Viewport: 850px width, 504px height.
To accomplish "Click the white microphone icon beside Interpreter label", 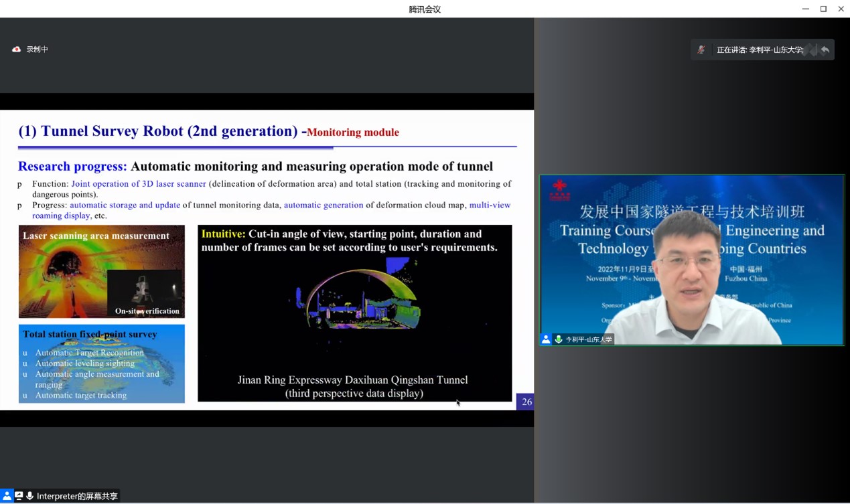I will (x=29, y=496).
